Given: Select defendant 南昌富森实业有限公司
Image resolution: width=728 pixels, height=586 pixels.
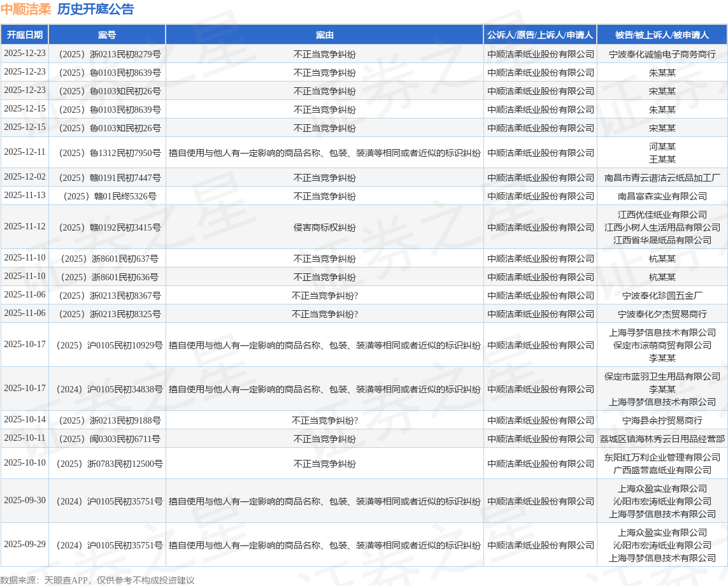Looking at the screenshot, I should click(x=662, y=196).
